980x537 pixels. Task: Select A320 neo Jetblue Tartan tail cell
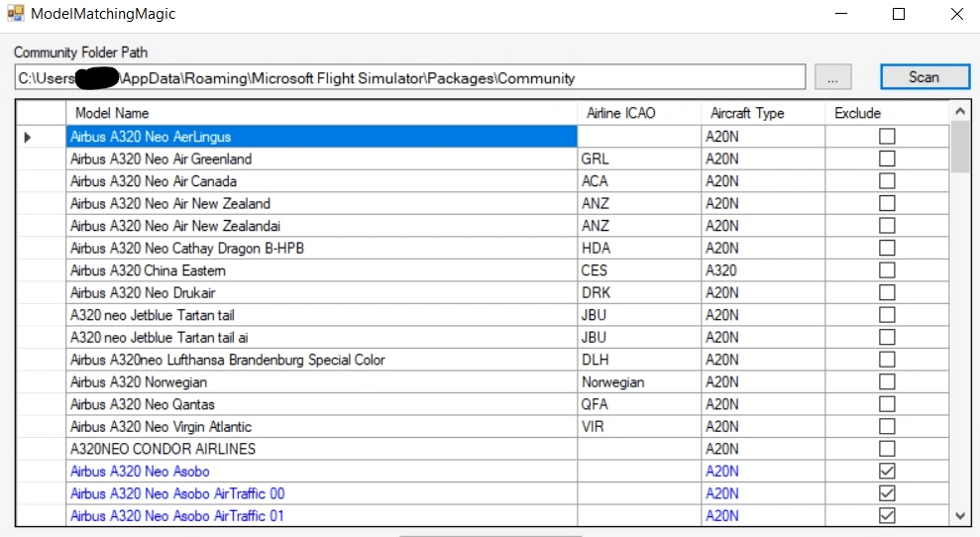[x=321, y=315]
